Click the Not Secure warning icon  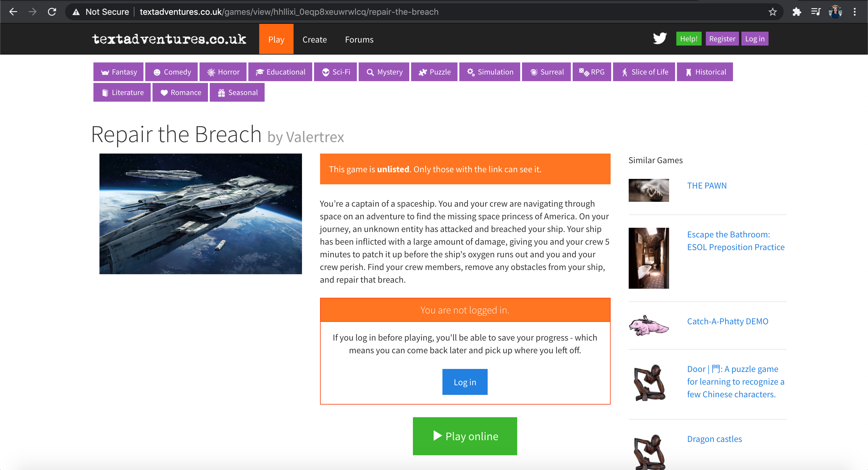point(76,12)
